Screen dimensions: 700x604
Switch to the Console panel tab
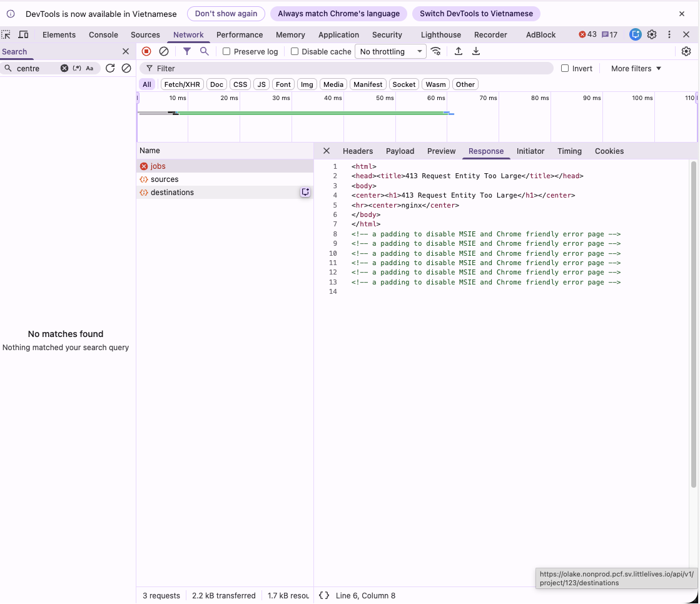point(104,34)
